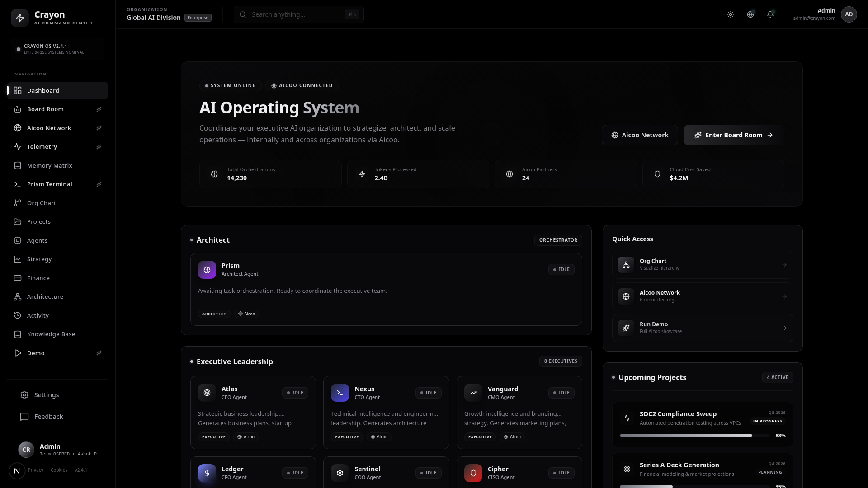The image size is (868, 488).
Task: Click the Finance card icon in sidebar
Action: 18,278
